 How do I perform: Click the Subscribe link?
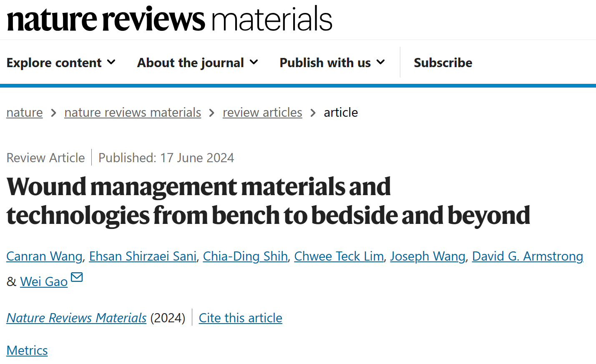pyautogui.click(x=443, y=63)
